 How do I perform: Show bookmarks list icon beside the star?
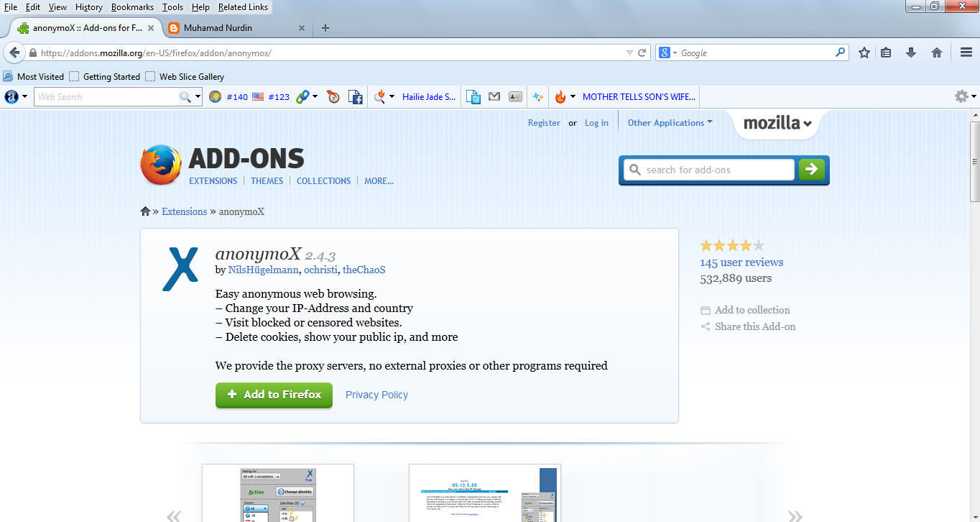coord(886,52)
